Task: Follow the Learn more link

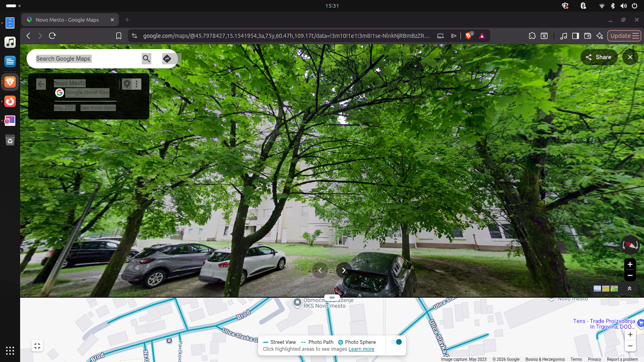Action: (361, 349)
